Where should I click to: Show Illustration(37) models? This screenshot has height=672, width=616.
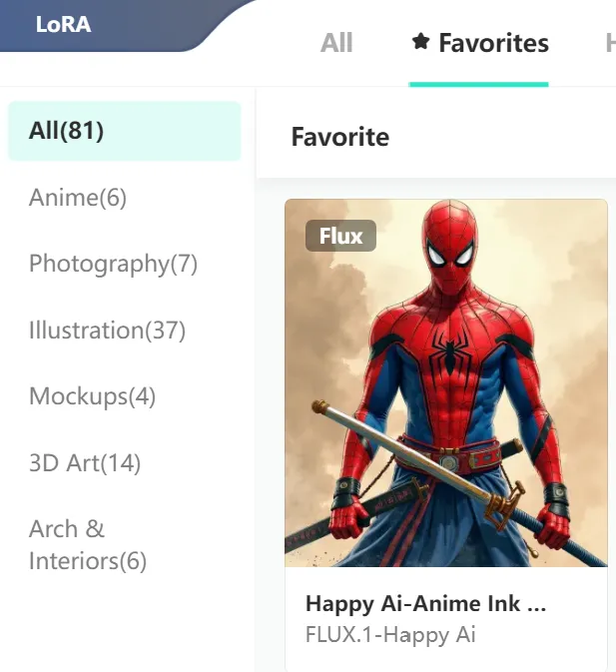[107, 330]
